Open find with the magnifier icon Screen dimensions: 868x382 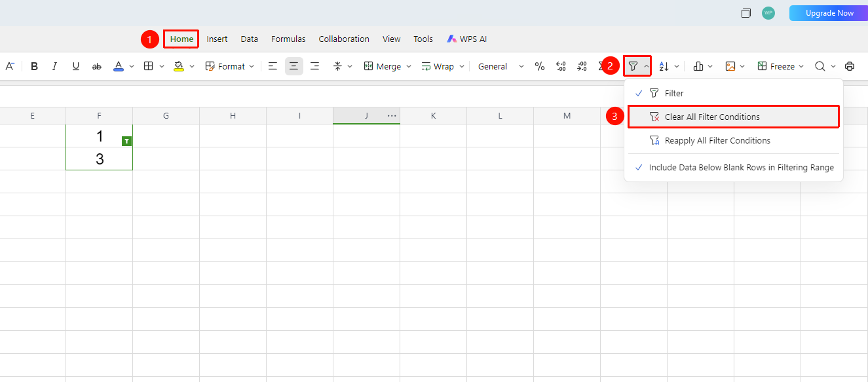[820, 66]
